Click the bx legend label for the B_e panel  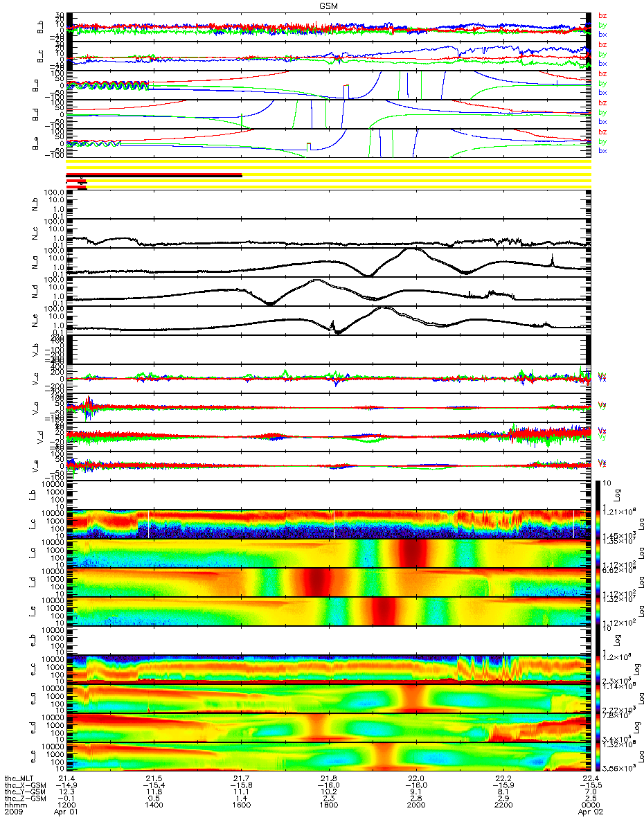click(x=602, y=151)
